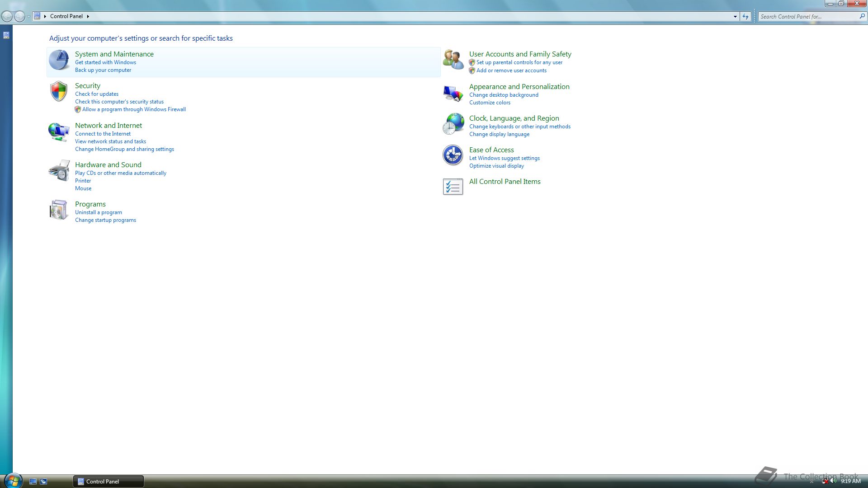Screen dimensions: 868x488
Task: Click the left sidebar panel icon
Action: pos(6,35)
